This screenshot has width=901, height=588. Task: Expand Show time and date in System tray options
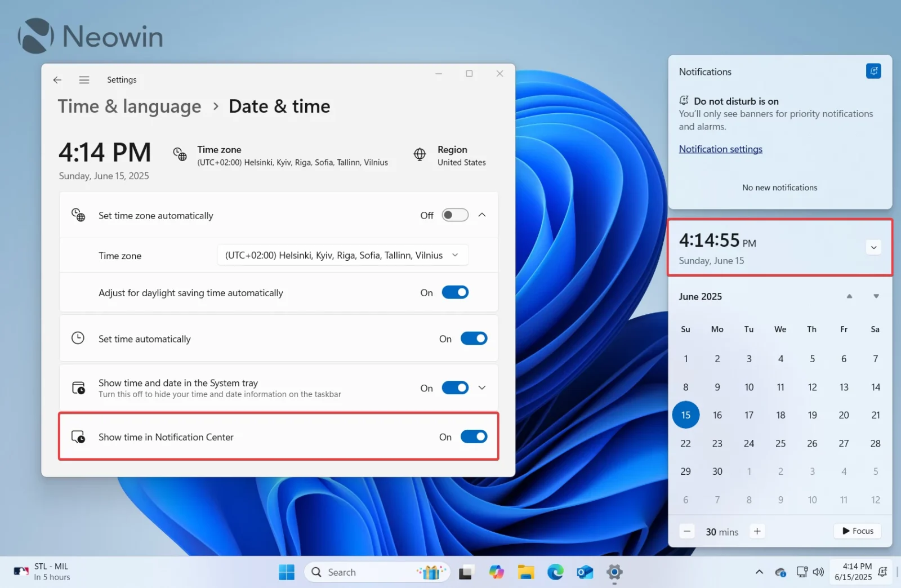click(x=482, y=387)
